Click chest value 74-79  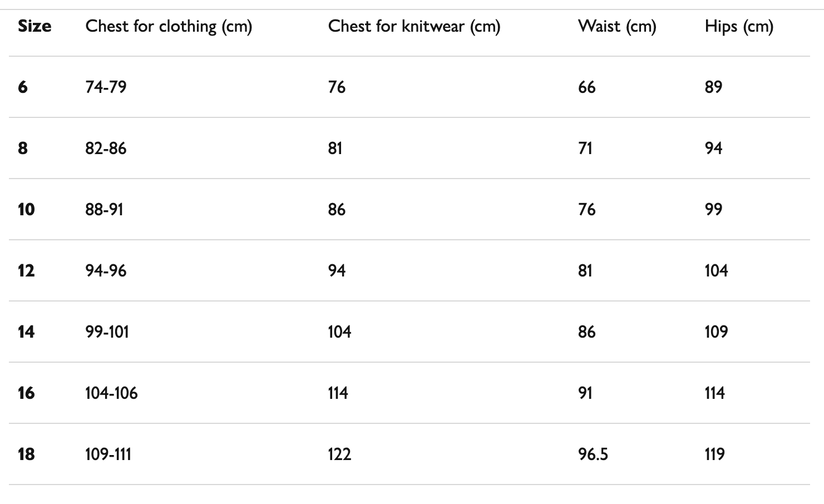(106, 87)
